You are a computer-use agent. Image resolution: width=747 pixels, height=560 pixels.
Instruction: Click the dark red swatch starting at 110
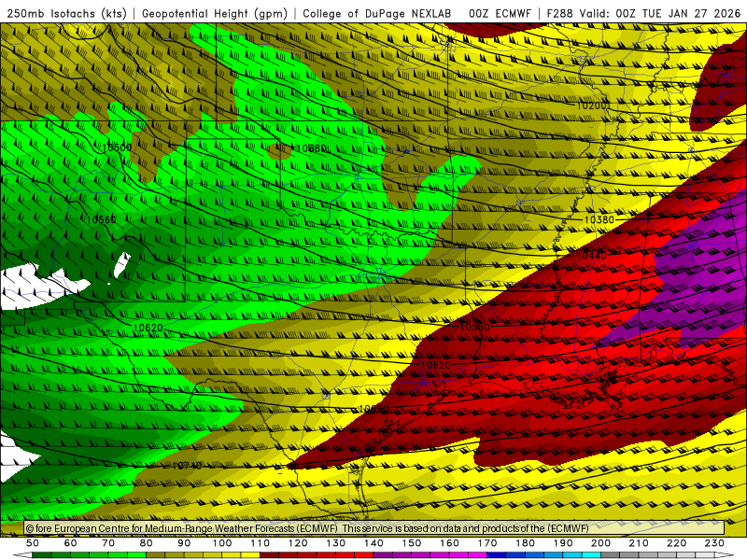point(269,555)
